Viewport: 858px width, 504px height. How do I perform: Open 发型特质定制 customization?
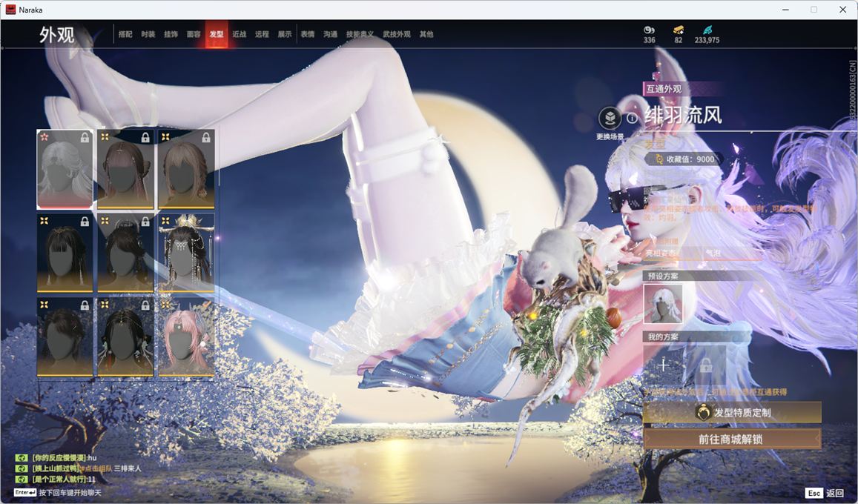[732, 412]
